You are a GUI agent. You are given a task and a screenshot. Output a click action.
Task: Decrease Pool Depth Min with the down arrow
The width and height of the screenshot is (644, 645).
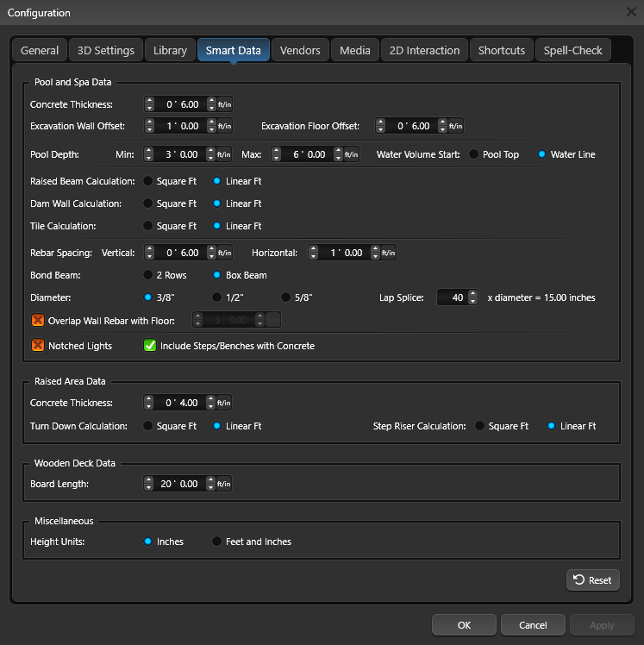[150, 159]
